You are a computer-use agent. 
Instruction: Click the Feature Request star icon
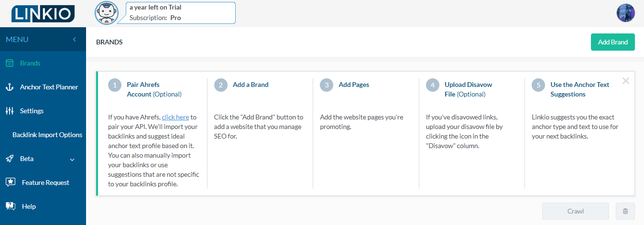(10, 182)
